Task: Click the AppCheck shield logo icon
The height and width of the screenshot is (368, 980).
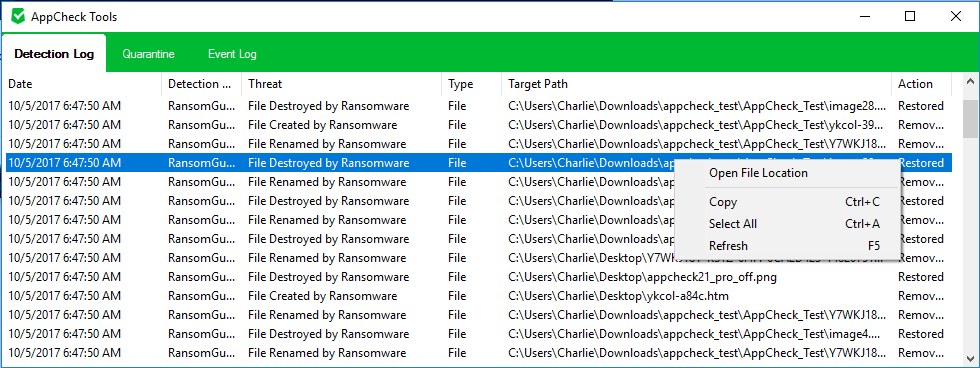Action: click(x=19, y=16)
